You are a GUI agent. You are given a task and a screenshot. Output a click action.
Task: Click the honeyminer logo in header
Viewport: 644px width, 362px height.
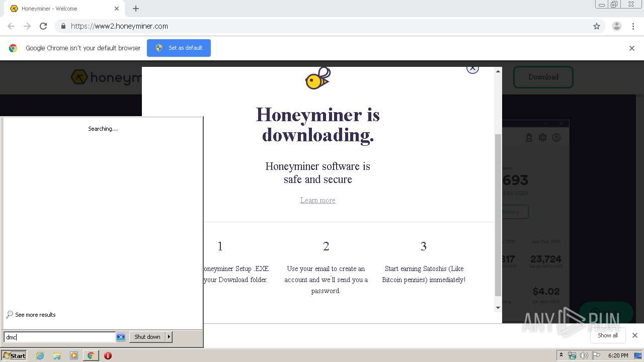tap(107, 77)
